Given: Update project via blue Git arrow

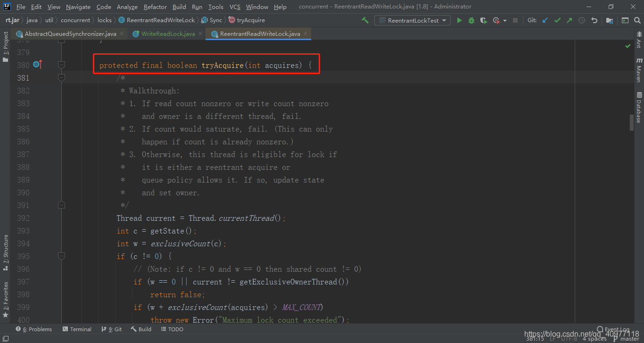Looking at the screenshot, I should pyautogui.click(x=545, y=20).
